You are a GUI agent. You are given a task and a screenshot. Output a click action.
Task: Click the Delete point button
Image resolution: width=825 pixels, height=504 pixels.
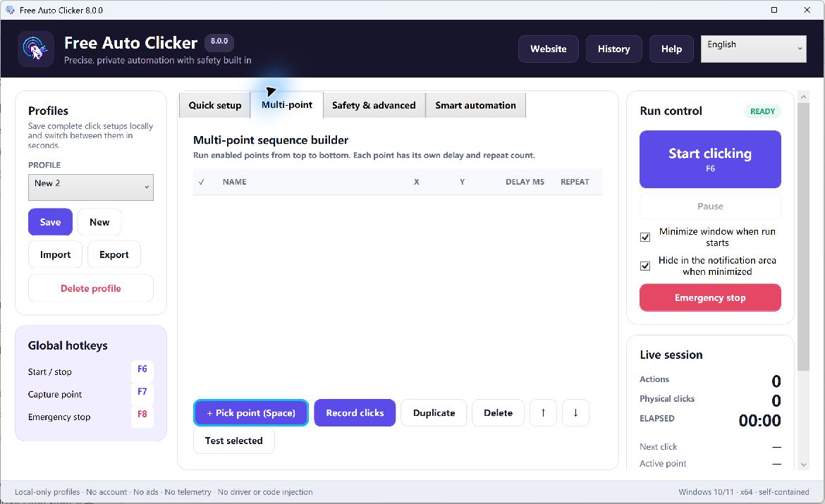pos(499,413)
